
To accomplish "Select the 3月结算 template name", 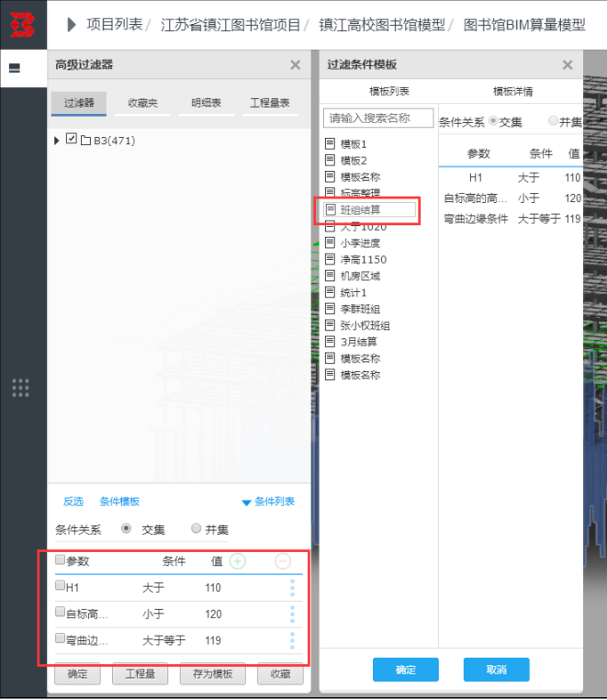I will coord(359,342).
